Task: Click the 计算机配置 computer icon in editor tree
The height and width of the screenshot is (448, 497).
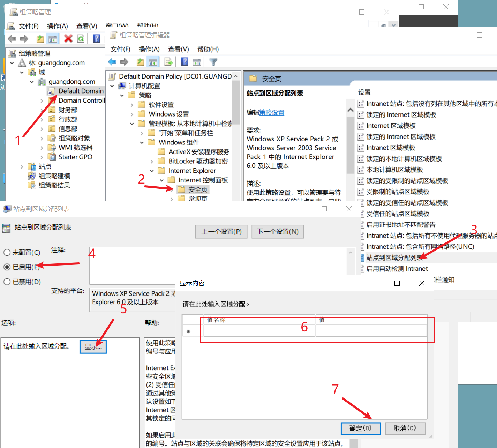Action: click(122, 86)
